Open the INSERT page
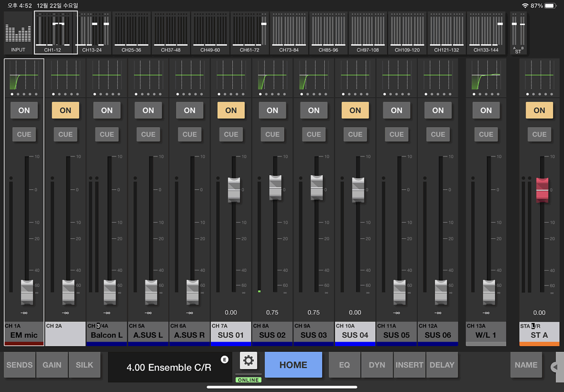The width and height of the screenshot is (564, 392). pos(409,365)
